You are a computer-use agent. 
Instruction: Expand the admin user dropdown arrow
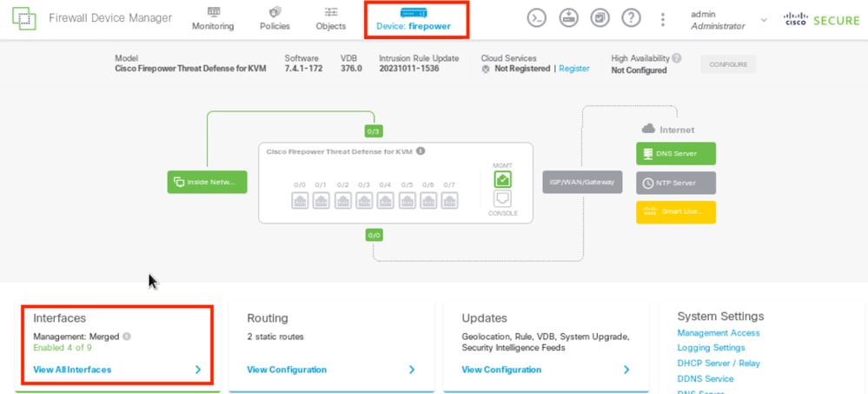click(x=764, y=20)
